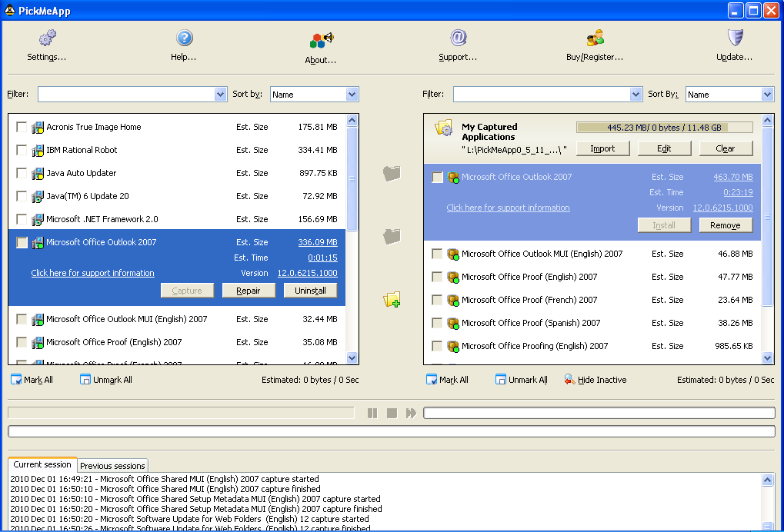Image resolution: width=784 pixels, height=532 pixels.
Task: Click scroll-down arrow of captured applications list
Action: tap(768, 357)
